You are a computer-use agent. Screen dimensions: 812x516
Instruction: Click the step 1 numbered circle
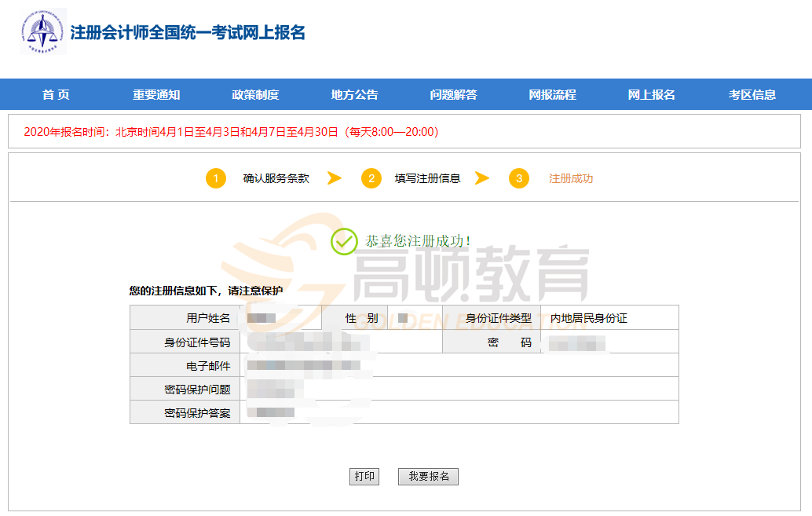click(x=216, y=178)
